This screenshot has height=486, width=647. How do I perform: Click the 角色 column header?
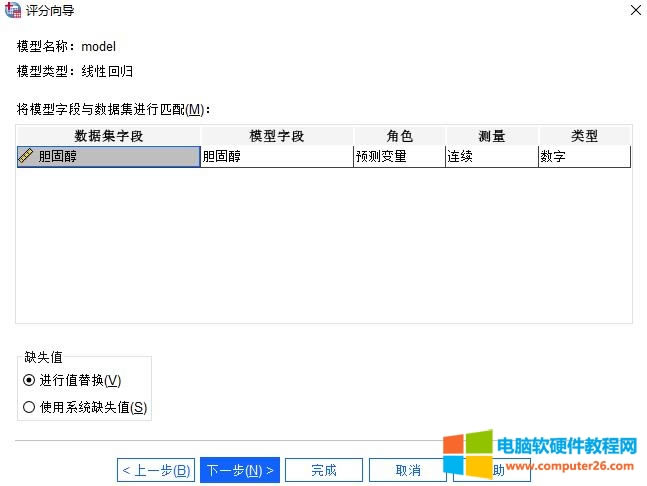pos(398,136)
